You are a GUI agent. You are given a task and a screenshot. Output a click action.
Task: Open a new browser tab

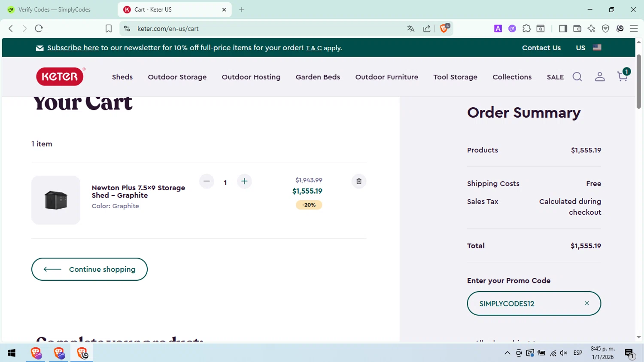(x=242, y=9)
